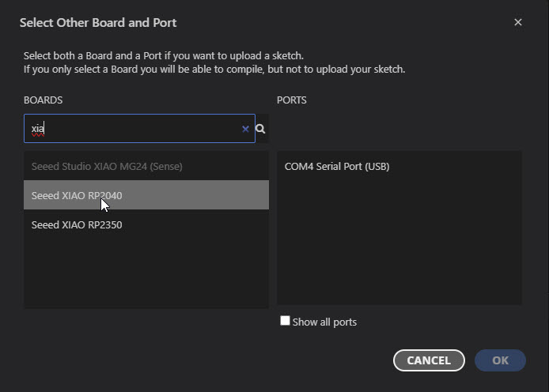Image resolution: width=549 pixels, height=392 pixels.
Task: Confirm selection with OK button
Action: (x=500, y=360)
